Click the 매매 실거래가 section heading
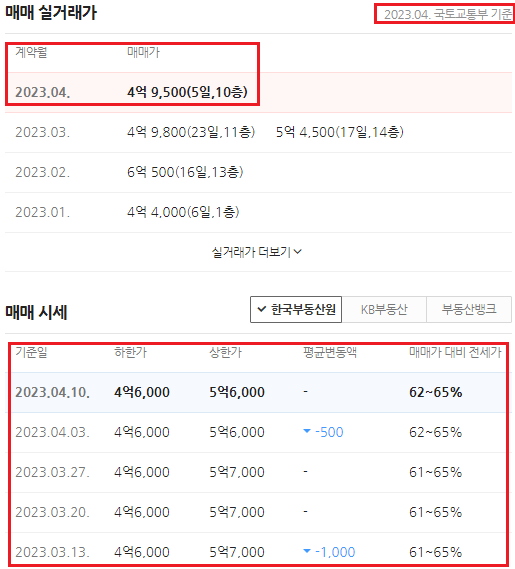The height and width of the screenshot is (569, 515). click(51, 13)
